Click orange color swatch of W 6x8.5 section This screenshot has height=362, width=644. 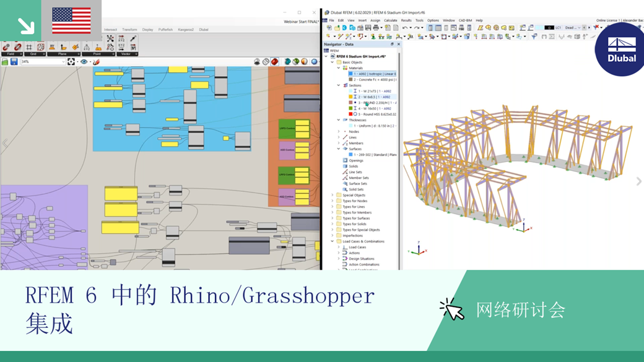[x=350, y=97]
